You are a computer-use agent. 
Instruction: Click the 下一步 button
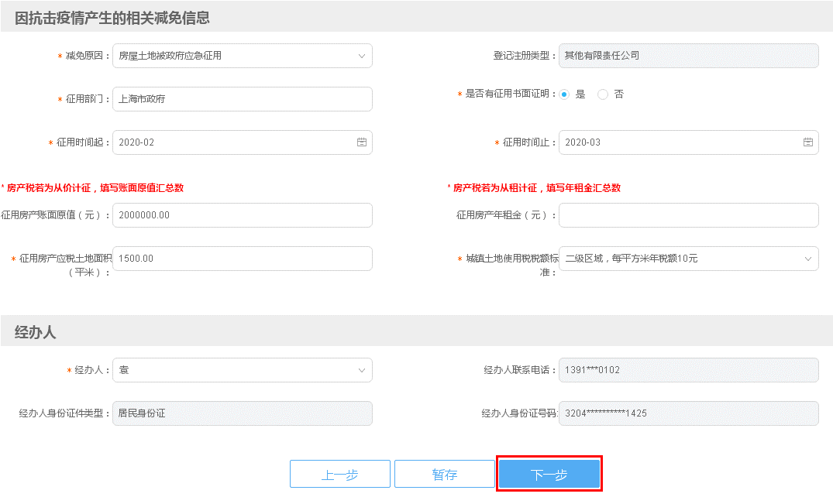(x=549, y=474)
